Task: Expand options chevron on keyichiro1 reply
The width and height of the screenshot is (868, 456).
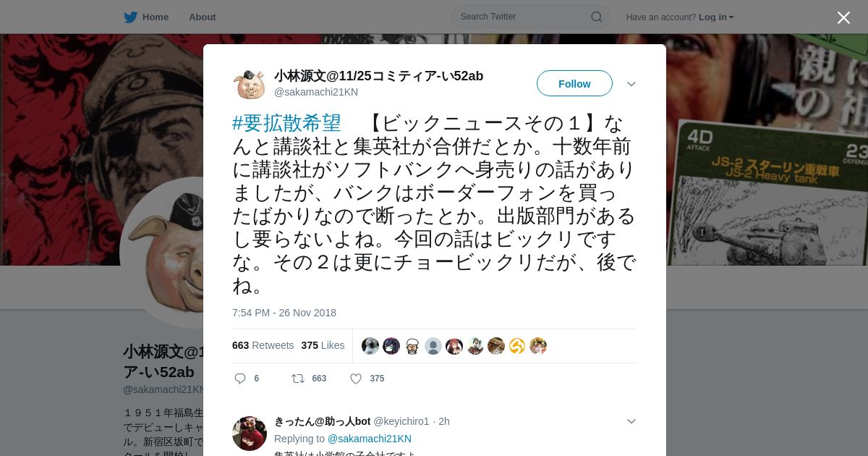Action: point(631,421)
